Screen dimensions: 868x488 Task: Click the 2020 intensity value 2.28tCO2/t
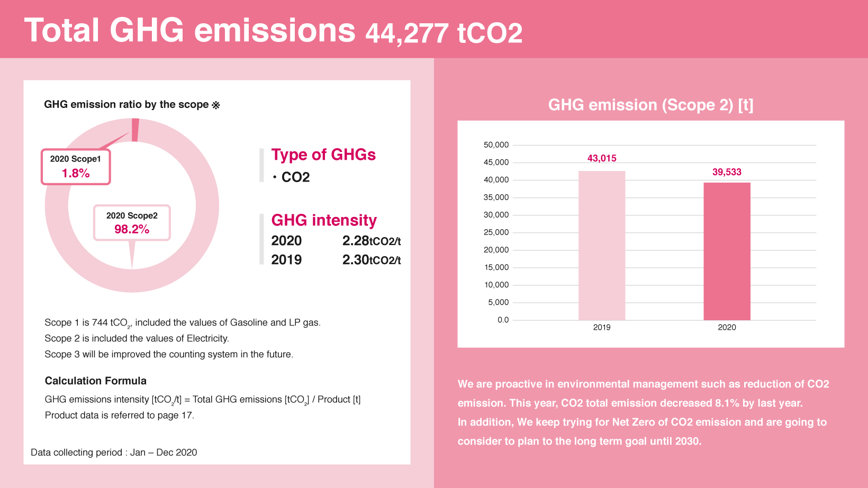(372, 241)
